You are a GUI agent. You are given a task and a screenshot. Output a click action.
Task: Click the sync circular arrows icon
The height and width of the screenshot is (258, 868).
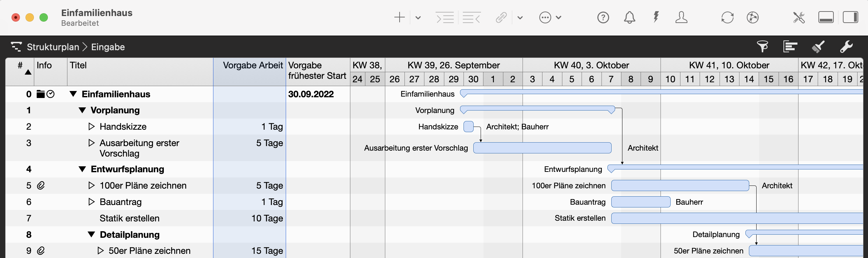pos(728,17)
